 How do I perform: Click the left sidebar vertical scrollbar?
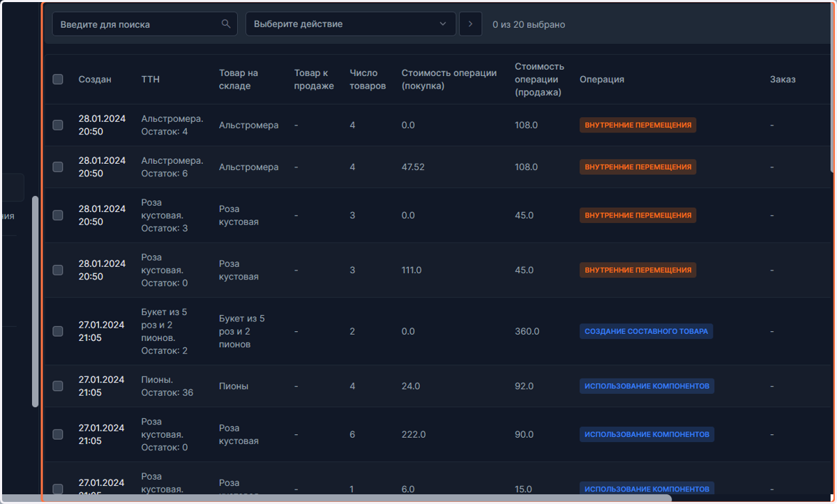tap(35, 302)
